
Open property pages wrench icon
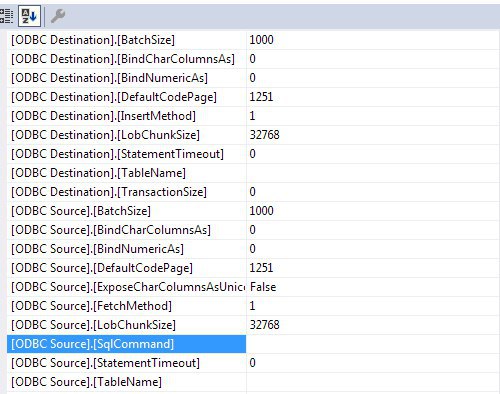pyautogui.click(x=58, y=16)
